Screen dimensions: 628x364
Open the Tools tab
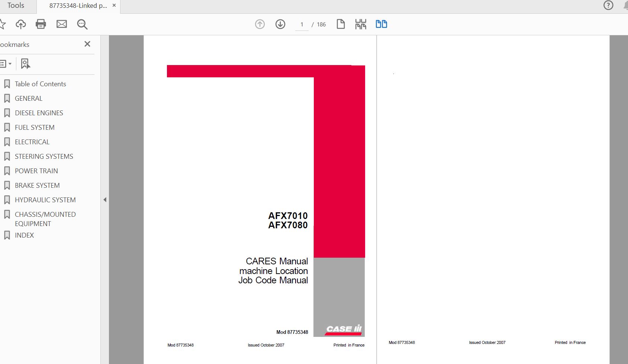pyautogui.click(x=16, y=6)
